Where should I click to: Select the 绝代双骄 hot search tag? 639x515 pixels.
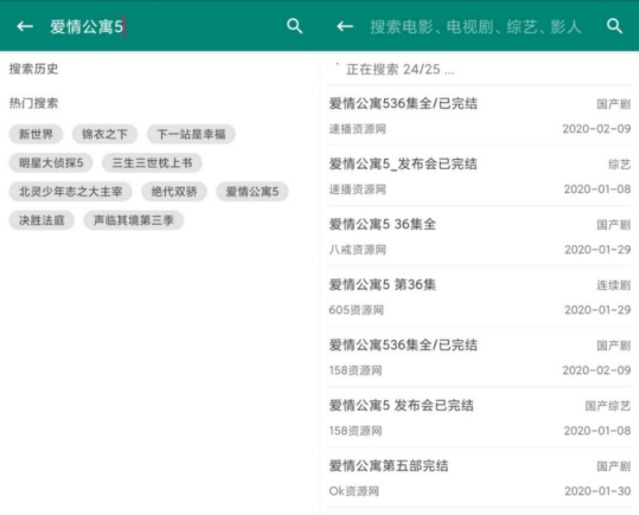pyautogui.click(x=174, y=191)
